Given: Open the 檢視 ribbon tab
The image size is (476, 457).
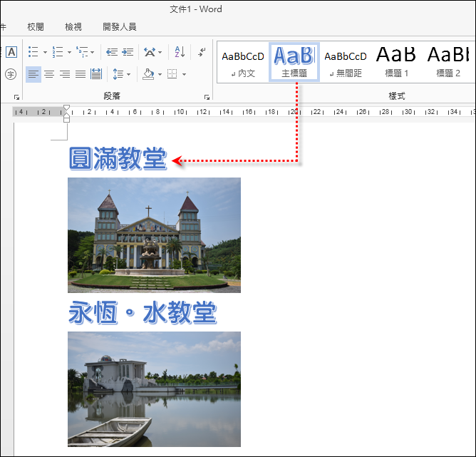Looking at the screenshot, I should tap(73, 26).
